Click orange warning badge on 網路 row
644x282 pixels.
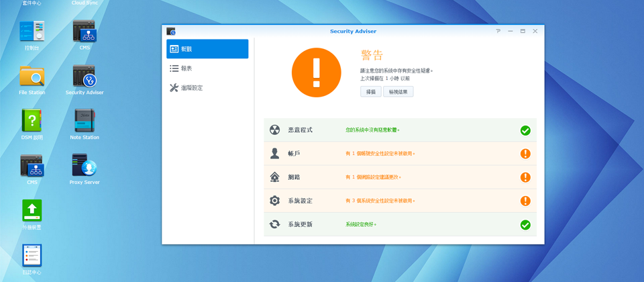[x=525, y=177]
